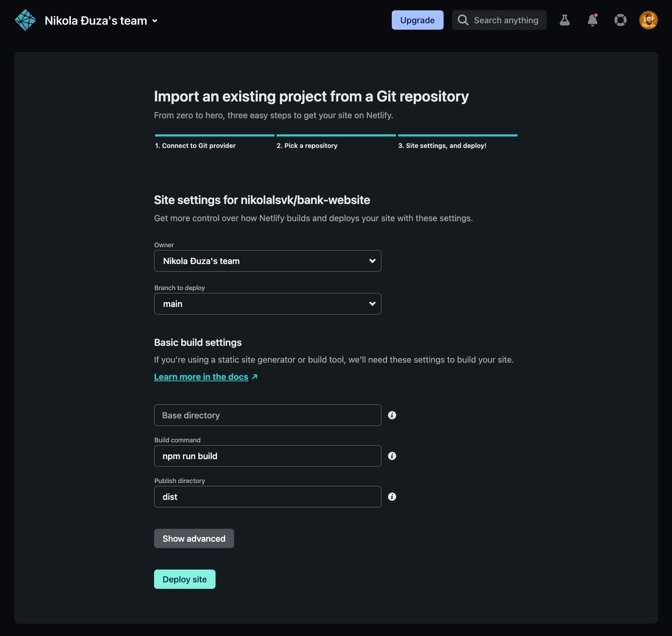Expand the team switcher chevron
The image size is (672, 636).
[155, 21]
